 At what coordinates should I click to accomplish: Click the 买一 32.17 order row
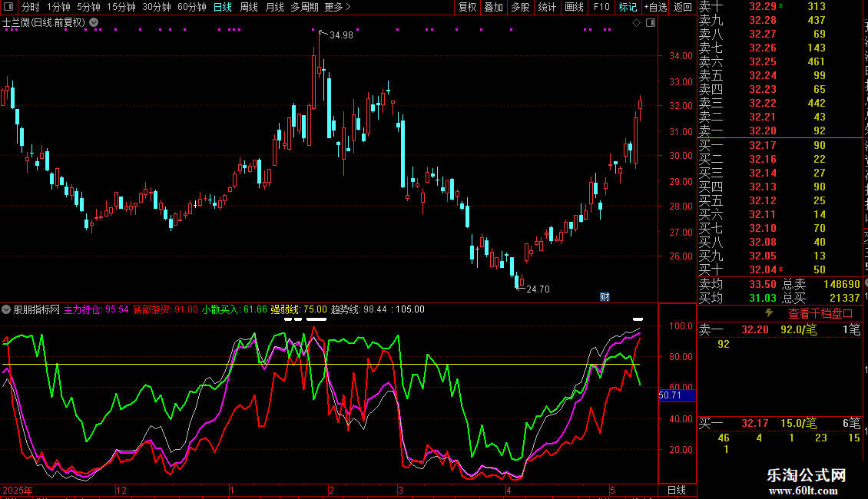coord(780,146)
